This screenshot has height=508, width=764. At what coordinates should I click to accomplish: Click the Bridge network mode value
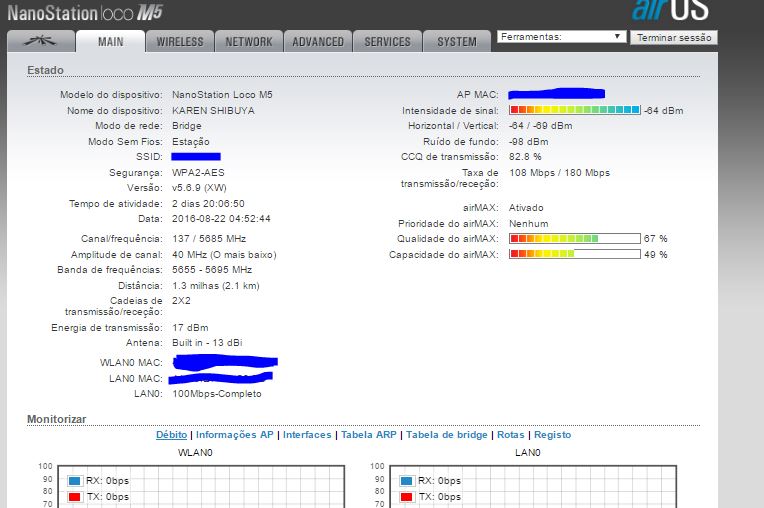pyautogui.click(x=187, y=126)
